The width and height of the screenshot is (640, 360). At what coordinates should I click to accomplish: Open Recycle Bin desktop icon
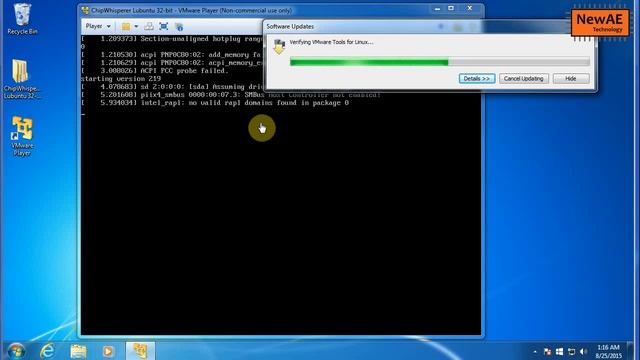coord(22,19)
